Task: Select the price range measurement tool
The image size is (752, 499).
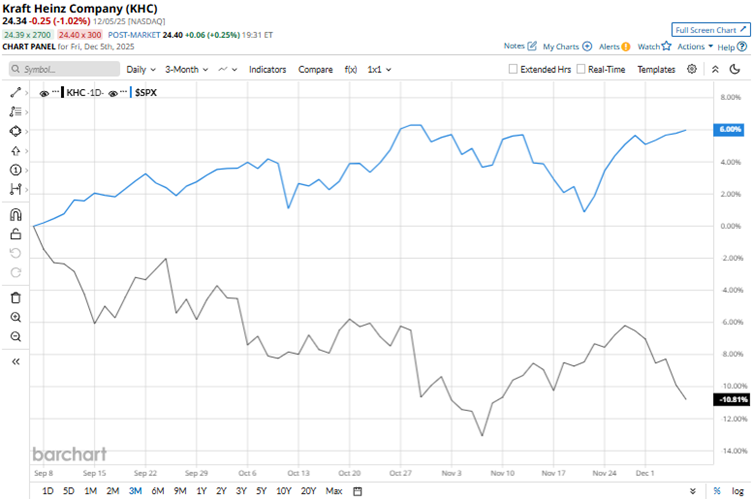Action: click(15, 189)
